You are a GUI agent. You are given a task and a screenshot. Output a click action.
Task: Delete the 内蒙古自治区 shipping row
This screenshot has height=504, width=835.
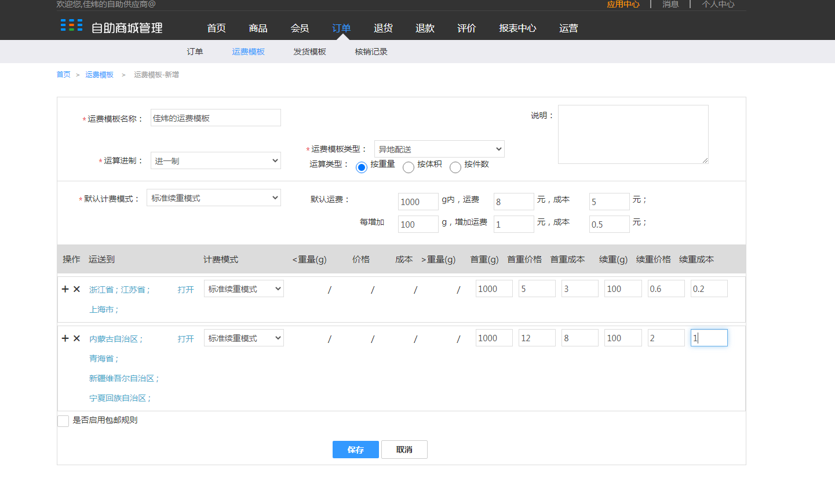pyautogui.click(x=76, y=338)
